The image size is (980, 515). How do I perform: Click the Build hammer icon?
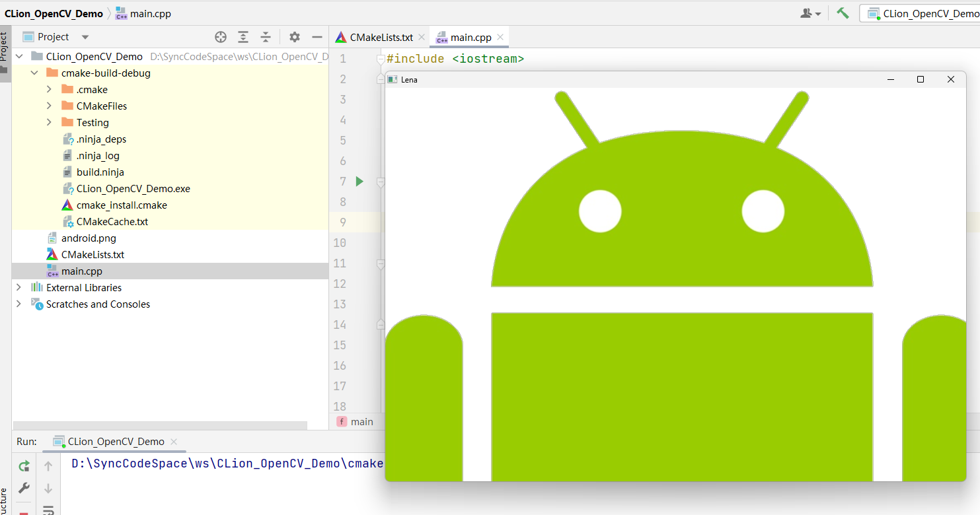coord(843,13)
